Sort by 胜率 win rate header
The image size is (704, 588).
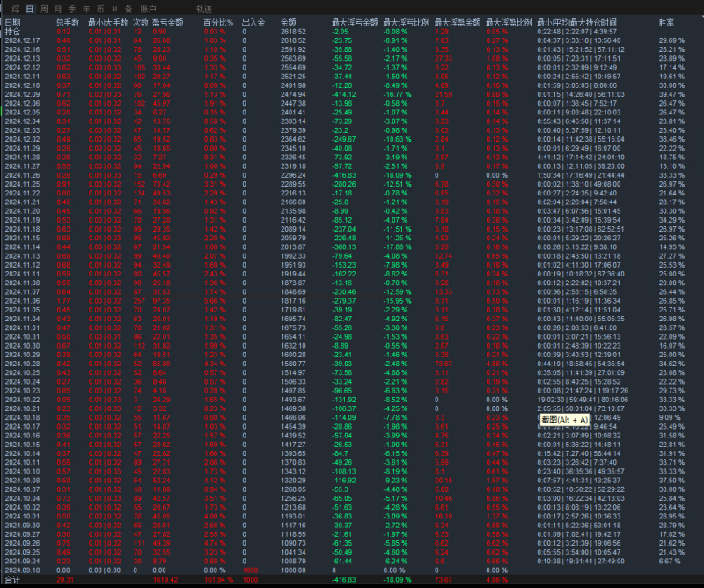[666, 21]
